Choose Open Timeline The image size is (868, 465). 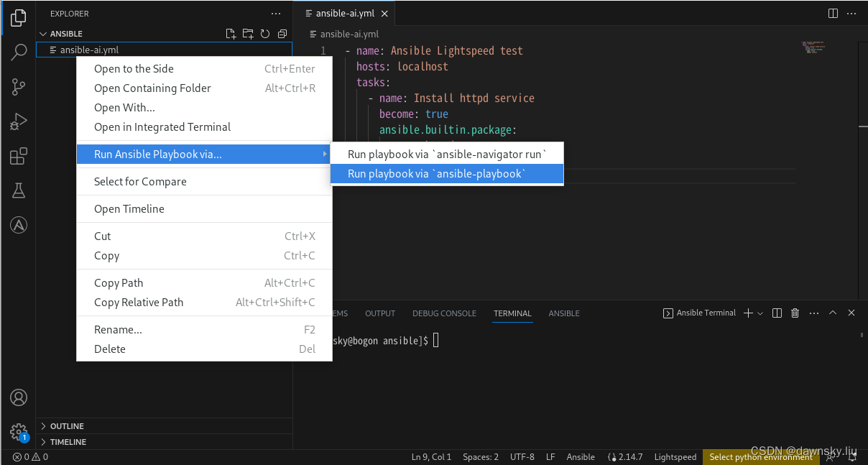click(x=205, y=209)
